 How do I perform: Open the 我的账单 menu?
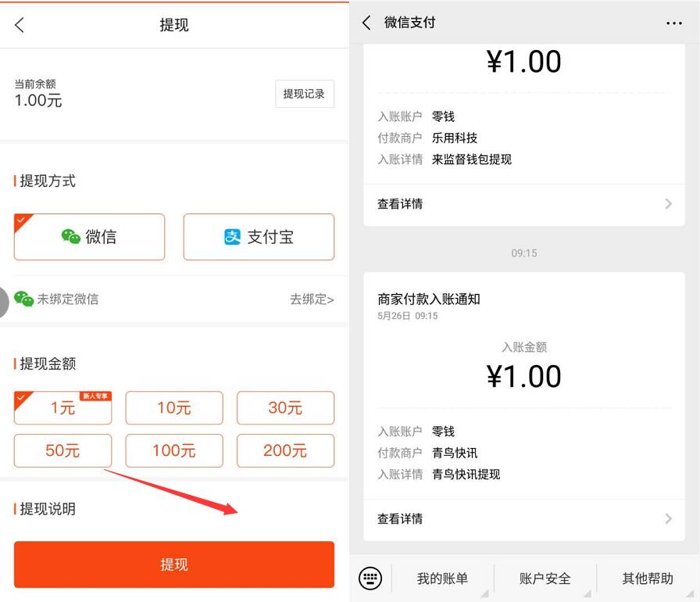pos(442,579)
